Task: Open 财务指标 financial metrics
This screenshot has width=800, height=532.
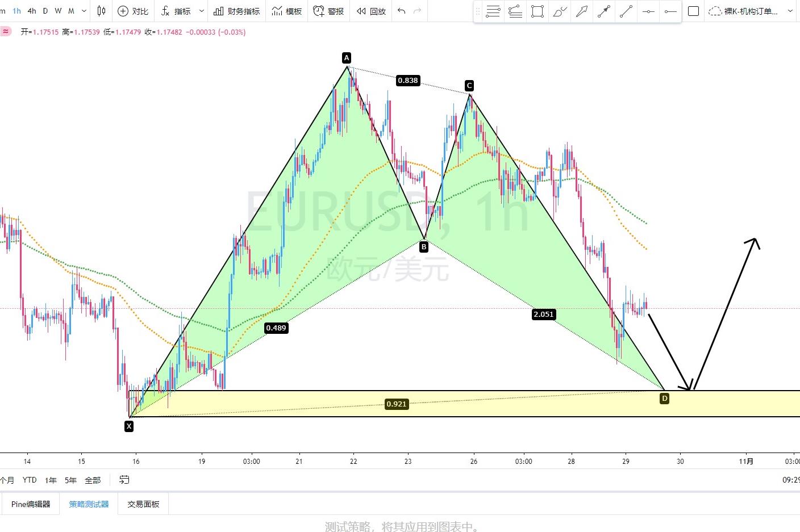Action: (x=237, y=11)
